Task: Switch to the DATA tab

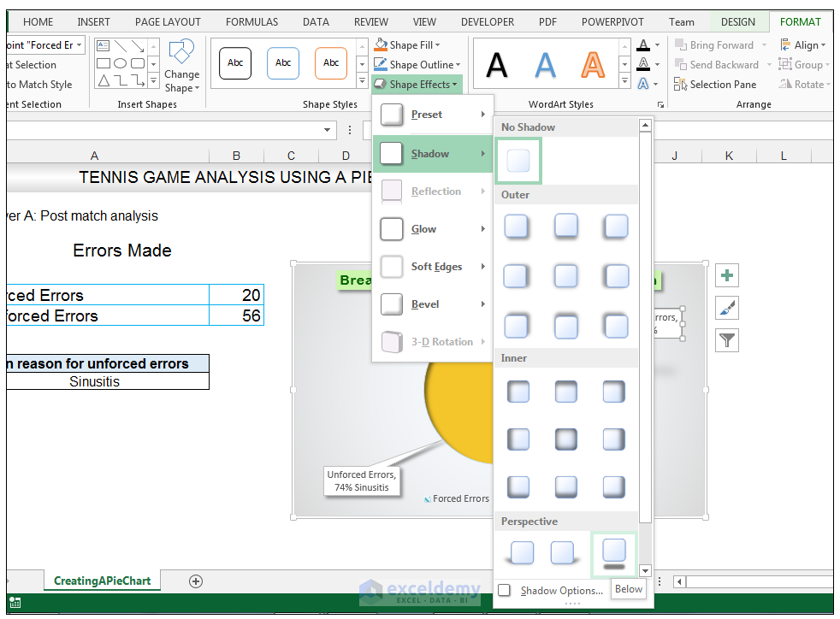Action: coord(316,22)
